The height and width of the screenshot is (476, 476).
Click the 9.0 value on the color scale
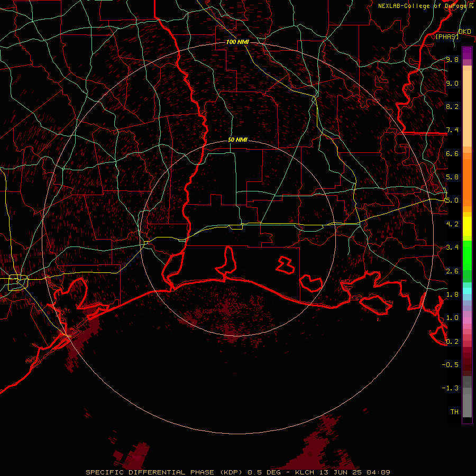pos(452,83)
